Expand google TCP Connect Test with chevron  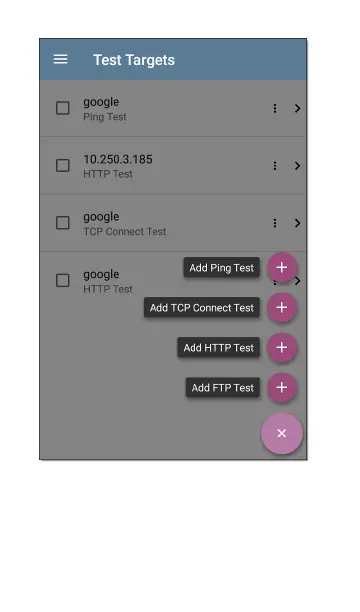pos(298,223)
